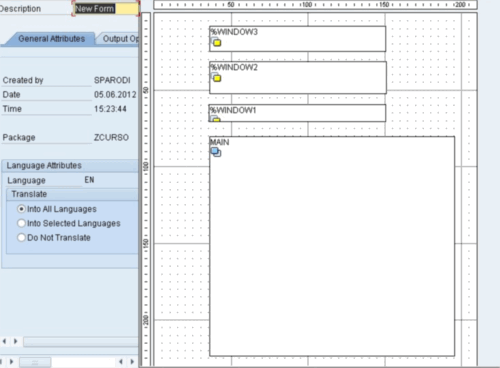Select Into Selected Languages radio button
This screenshot has width=500, height=368.
click(x=21, y=223)
